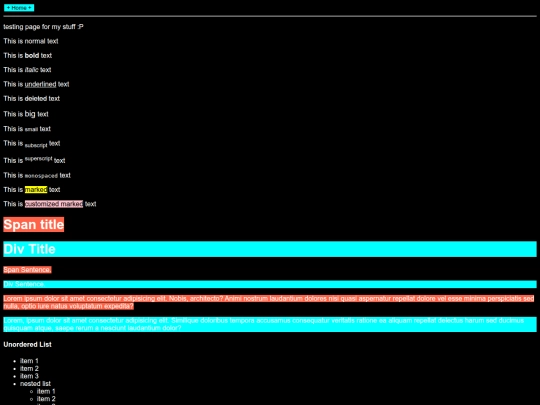Click nested list sub-item 'item 2'
The height and width of the screenshot is (405, 540).
(46, 399)
